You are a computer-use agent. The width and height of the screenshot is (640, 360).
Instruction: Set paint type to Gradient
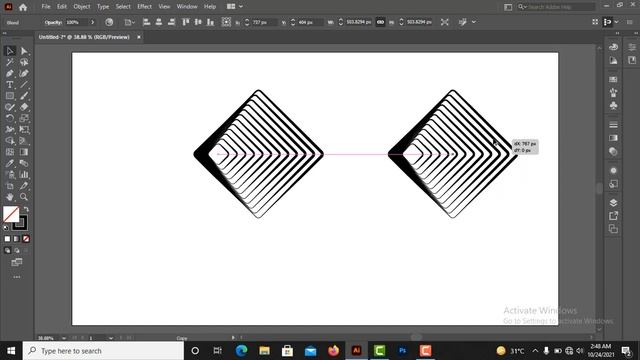16,239
